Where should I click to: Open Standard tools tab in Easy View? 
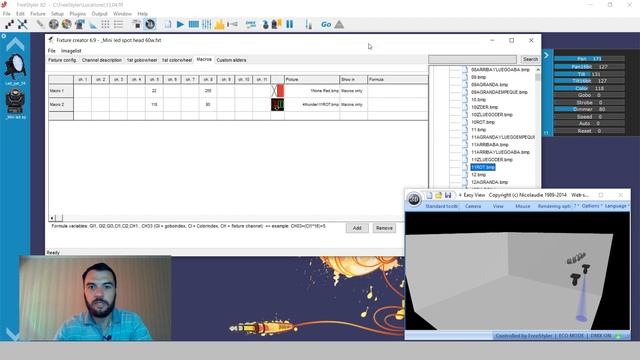coord(442,206)
